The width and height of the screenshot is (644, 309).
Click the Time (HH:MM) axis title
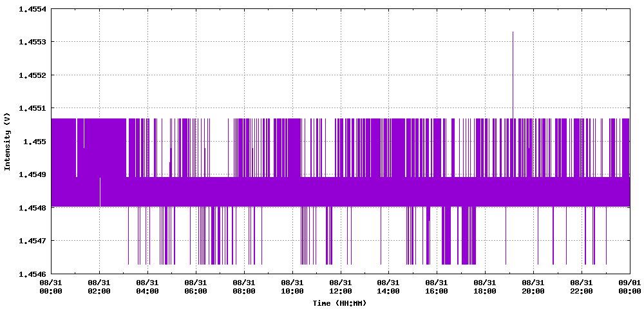tap(339, 303)
